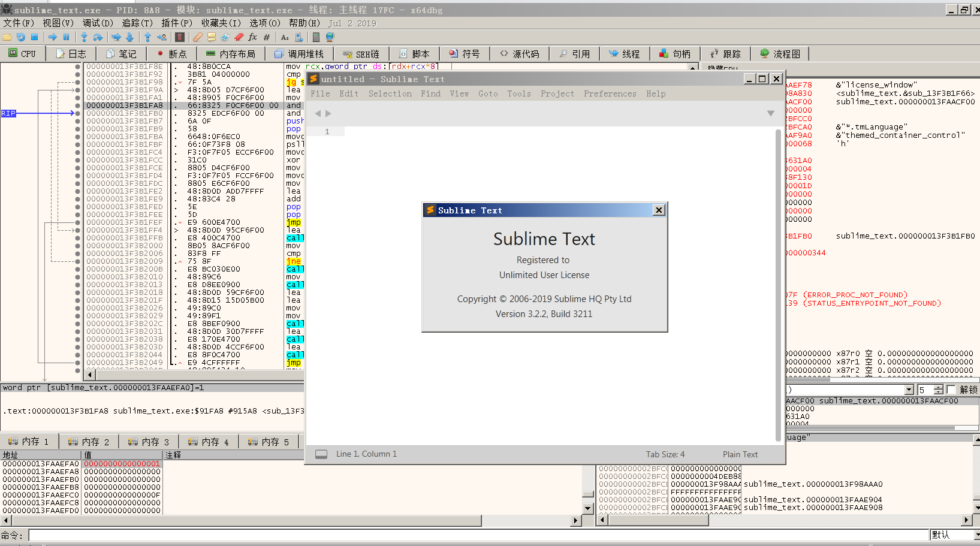Open the functions fx icon

point(252,37)
